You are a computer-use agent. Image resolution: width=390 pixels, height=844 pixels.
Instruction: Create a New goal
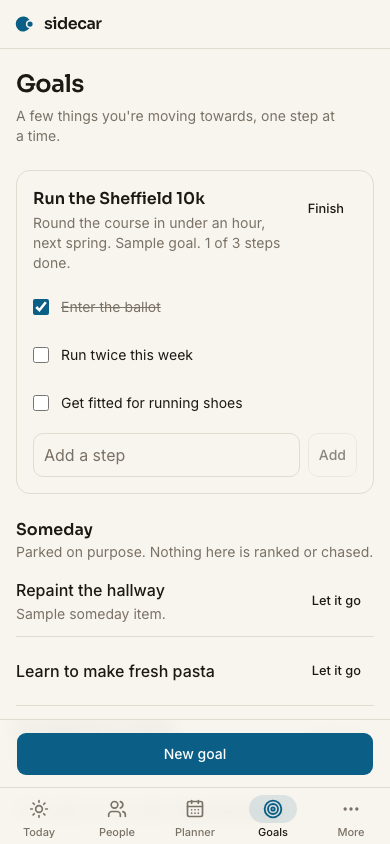(195, 754)
